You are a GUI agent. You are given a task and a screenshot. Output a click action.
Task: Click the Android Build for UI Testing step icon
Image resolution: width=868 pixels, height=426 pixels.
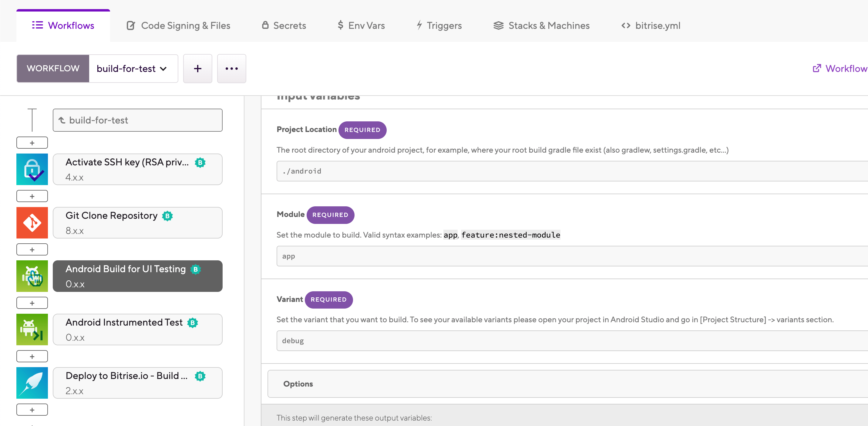(32, 276)
